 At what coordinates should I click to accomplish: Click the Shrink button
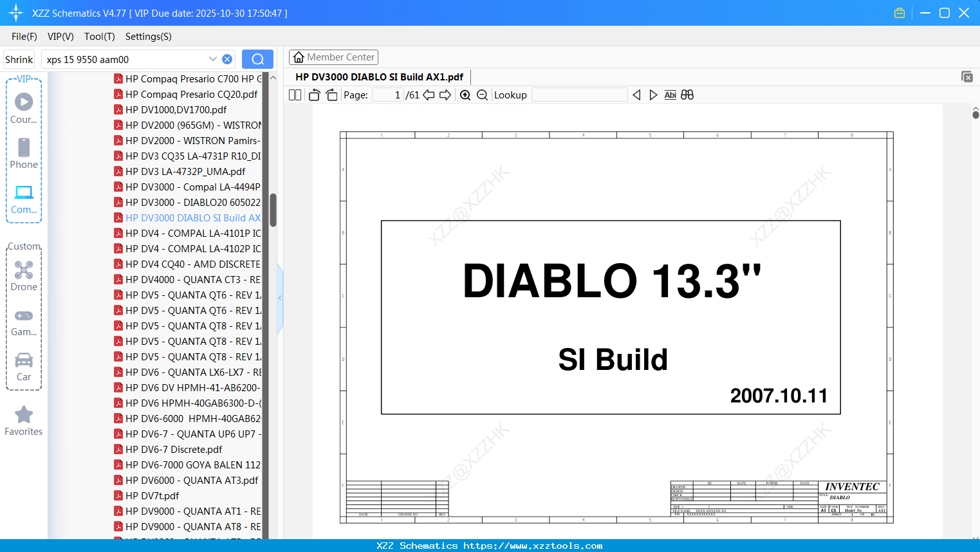pos(19,59)
